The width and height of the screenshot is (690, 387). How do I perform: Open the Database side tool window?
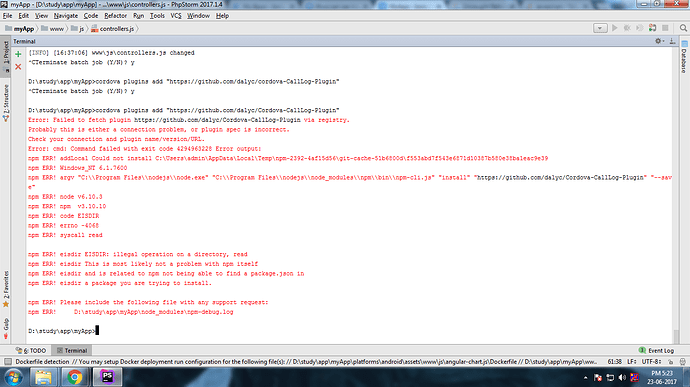684,57
